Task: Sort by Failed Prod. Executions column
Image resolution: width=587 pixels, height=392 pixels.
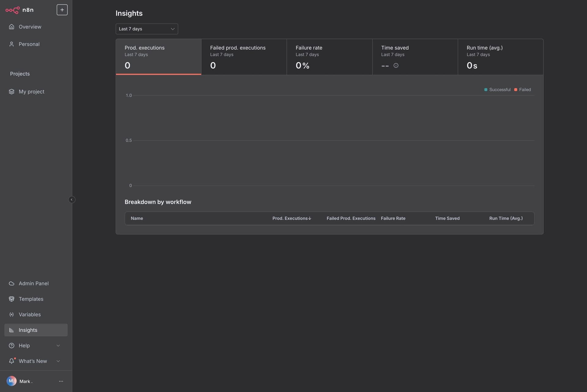Action: pos(351,218)
